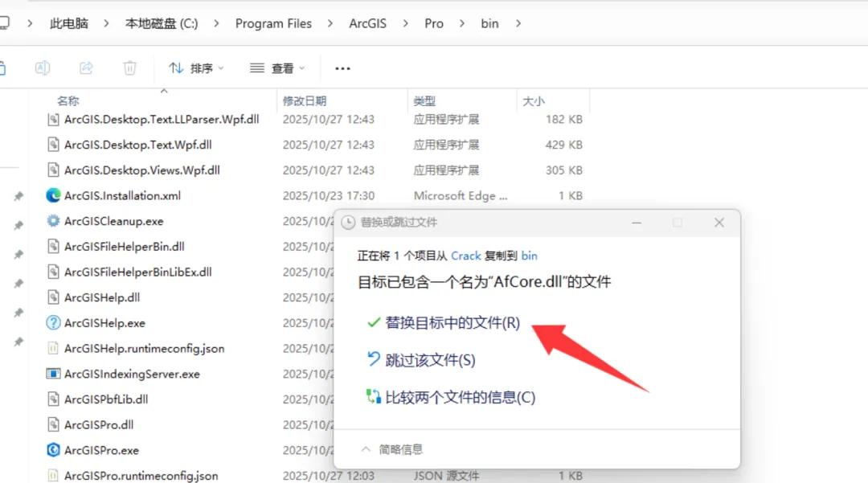Sort by 名称 column header
The image size is (868, 483).
(x=68, y=101)
